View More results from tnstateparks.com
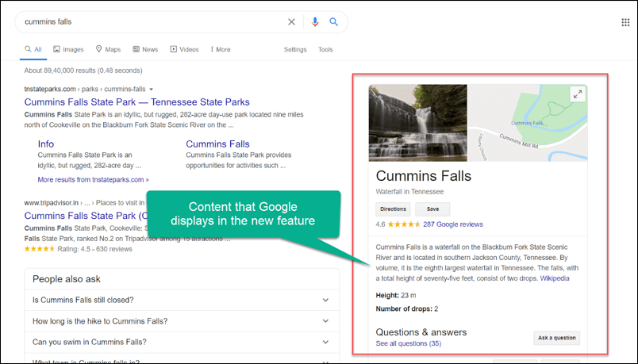 point(93,179)
